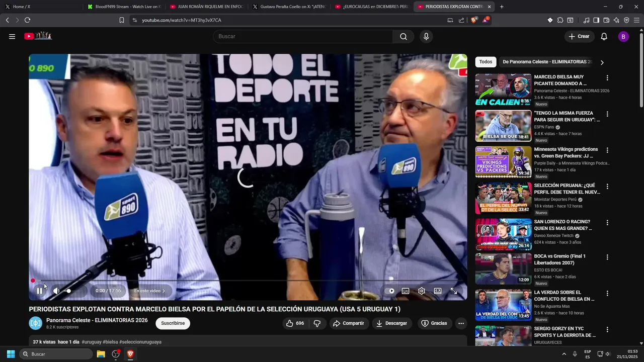The width and height of the screenshot is (644, 362).
Task: Open options for 'SELECCIÓN PERUANA' video
Action: coord(607,187)
